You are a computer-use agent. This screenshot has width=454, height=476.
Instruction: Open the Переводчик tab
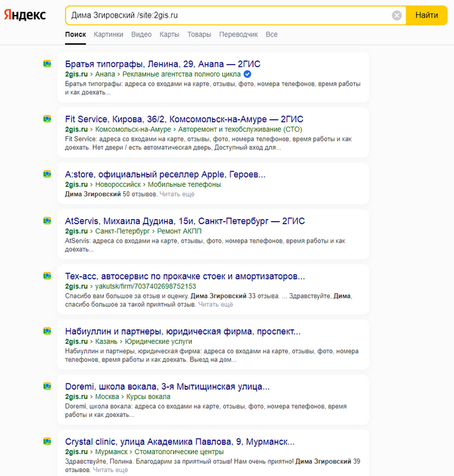click(239, 34)
